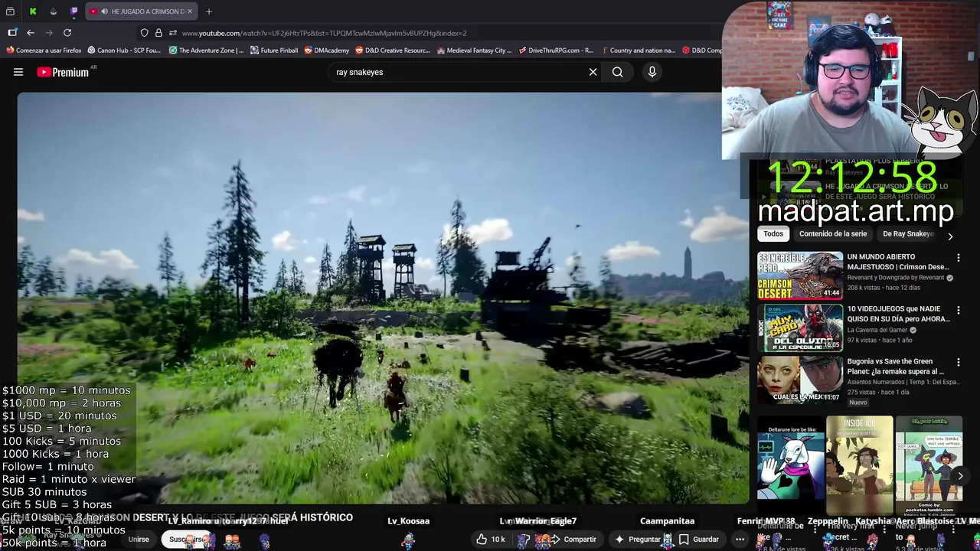
Task: Open 'D&D Creative Resourc...' bookmark
Action: pos(392,51)
